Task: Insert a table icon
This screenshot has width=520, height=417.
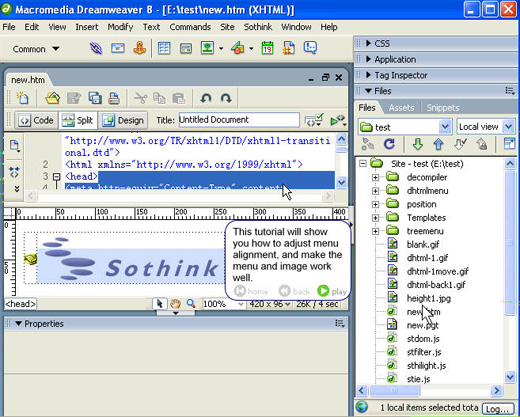Action: [164, 49]
